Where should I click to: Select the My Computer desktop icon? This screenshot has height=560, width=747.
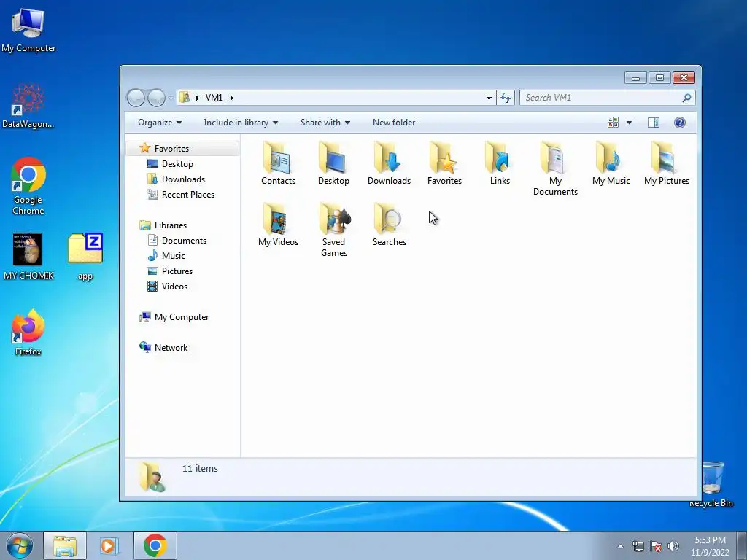tap(28, 31)
